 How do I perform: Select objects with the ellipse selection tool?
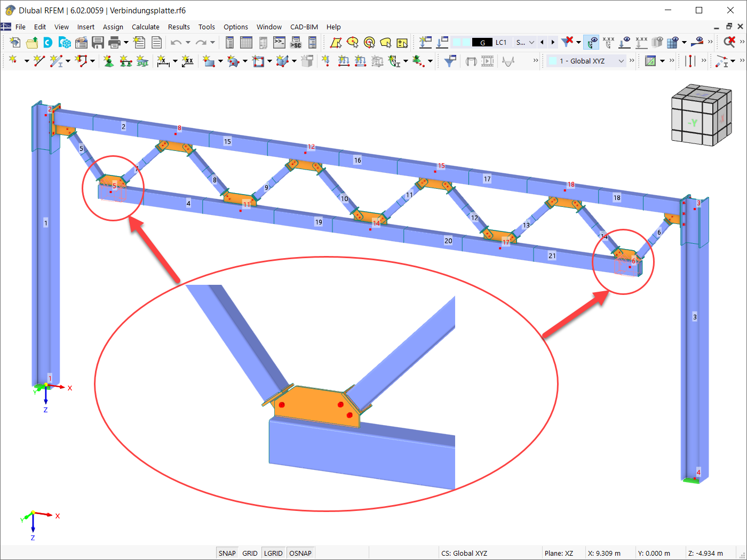[x=352, y=42]
